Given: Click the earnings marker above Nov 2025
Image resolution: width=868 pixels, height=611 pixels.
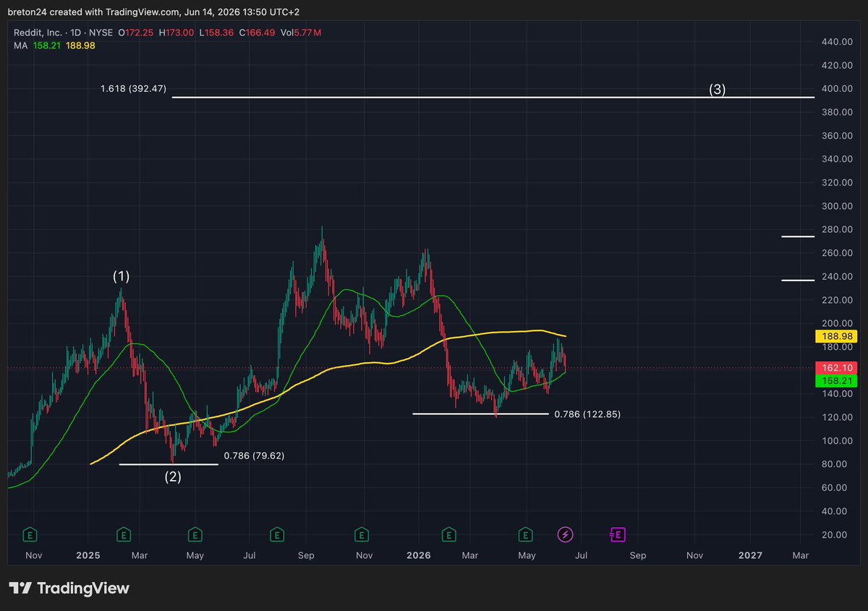Looking at the screenshot, I should (360, 534).
